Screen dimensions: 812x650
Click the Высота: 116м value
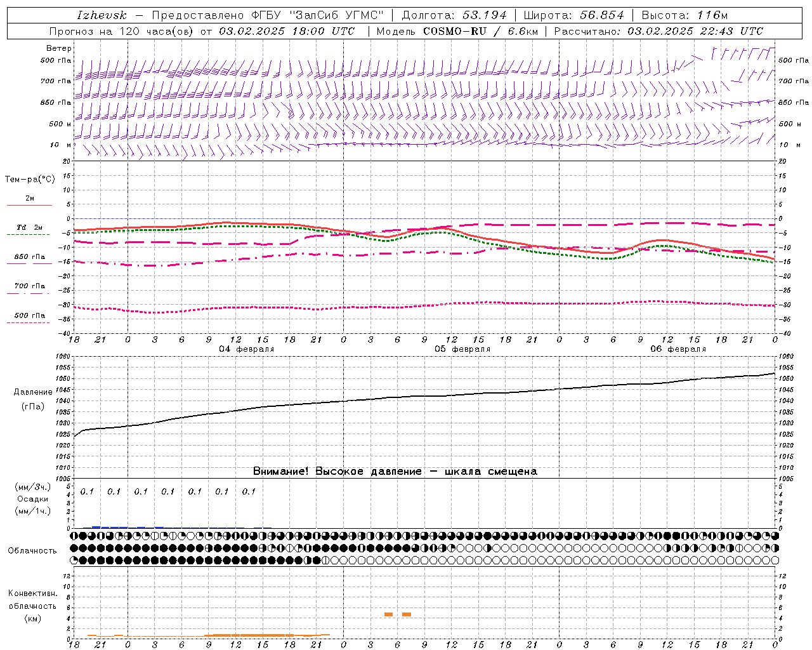[684, 15]
